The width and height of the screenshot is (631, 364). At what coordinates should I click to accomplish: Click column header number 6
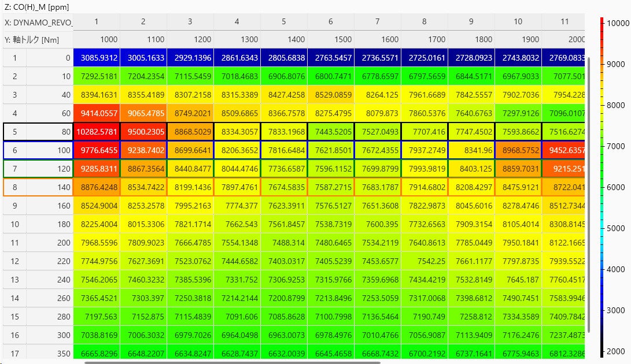tap(330, 21)
